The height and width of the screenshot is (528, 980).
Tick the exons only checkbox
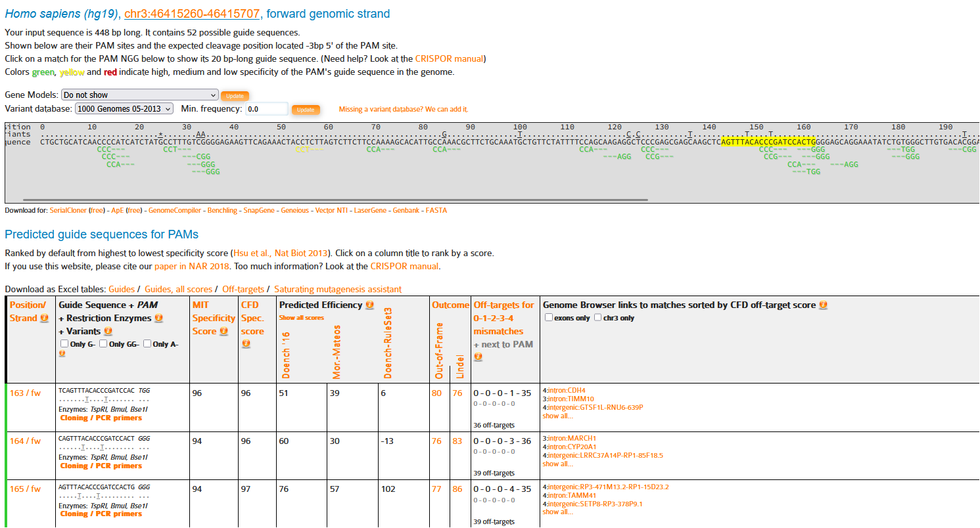pyautogui.click(x=549, y=317)
